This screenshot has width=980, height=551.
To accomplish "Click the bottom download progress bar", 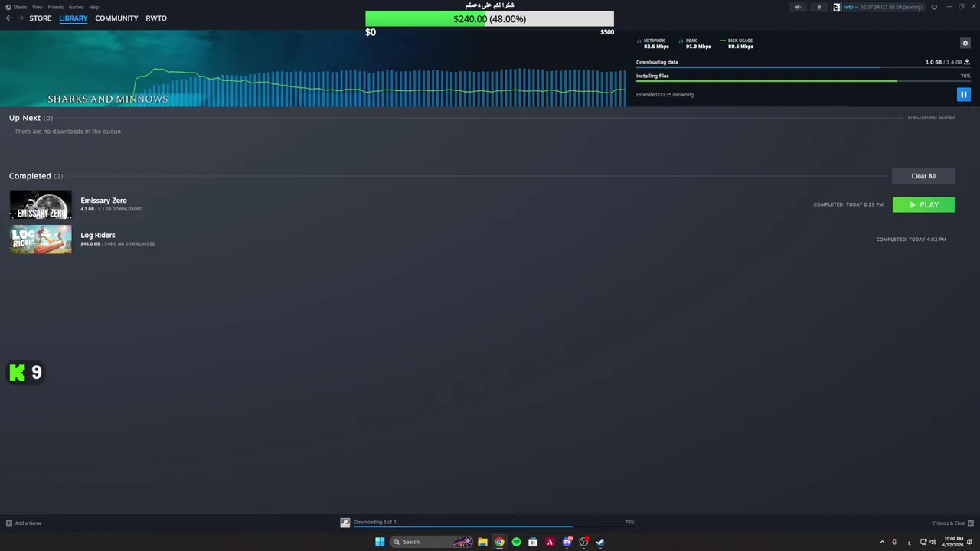I will click(x=494, y=527).
